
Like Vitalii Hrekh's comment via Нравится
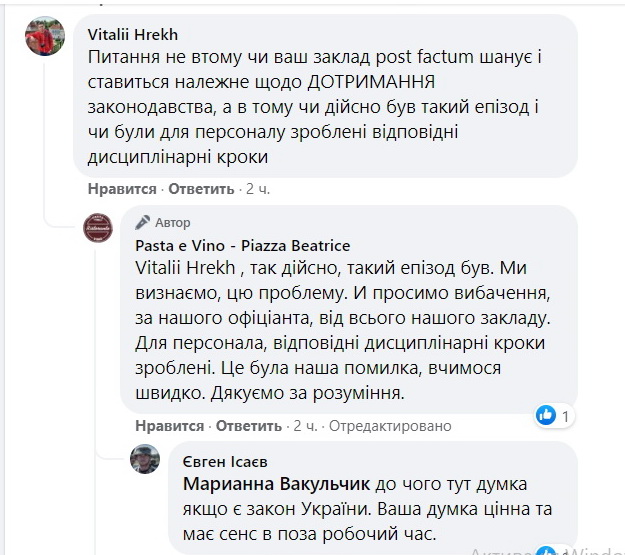pos(122,189)
